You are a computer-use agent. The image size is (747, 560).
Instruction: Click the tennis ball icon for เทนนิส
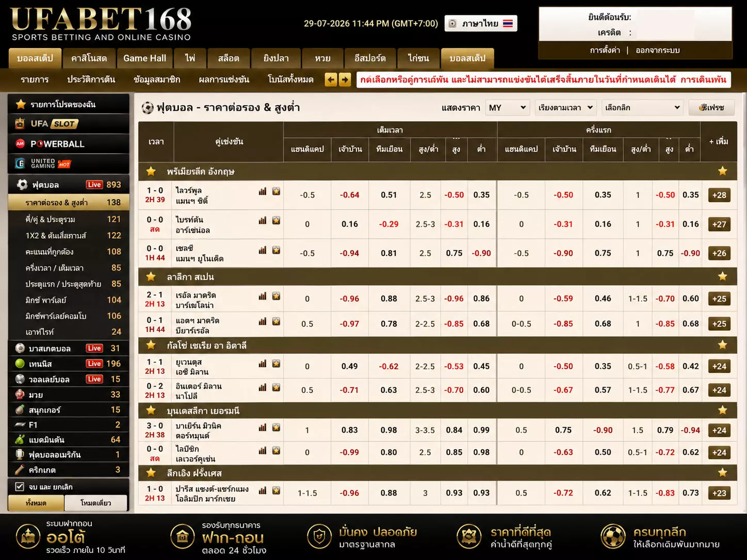20,364
